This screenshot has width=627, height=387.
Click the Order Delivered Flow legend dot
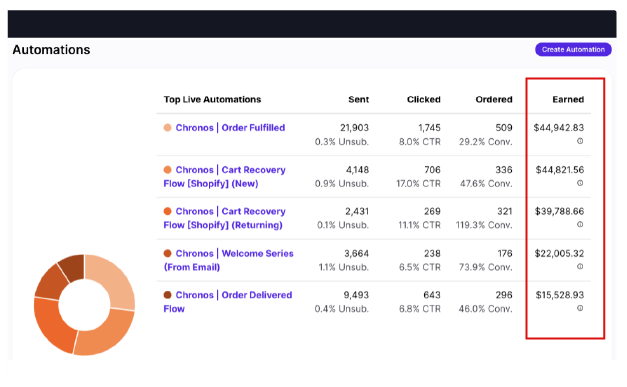[168, 295]
